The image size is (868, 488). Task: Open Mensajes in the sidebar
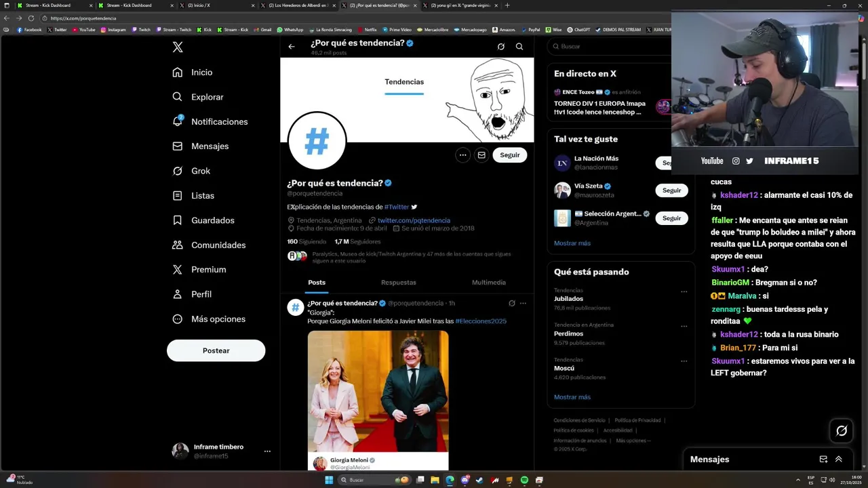point(201,146)
